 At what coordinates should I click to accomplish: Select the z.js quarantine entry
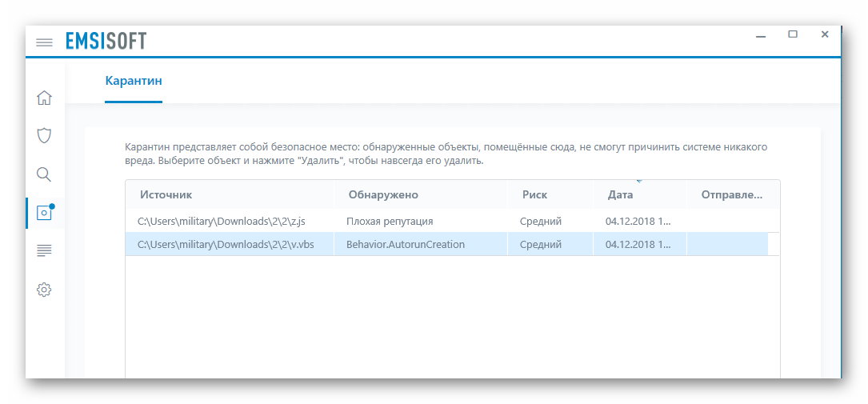click(452, 222)
